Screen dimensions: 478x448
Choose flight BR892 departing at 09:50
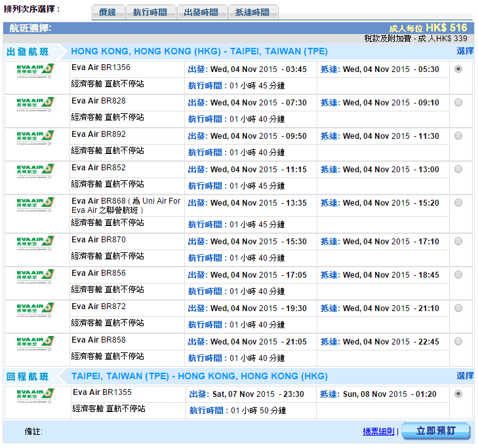(x=458, y=136)
